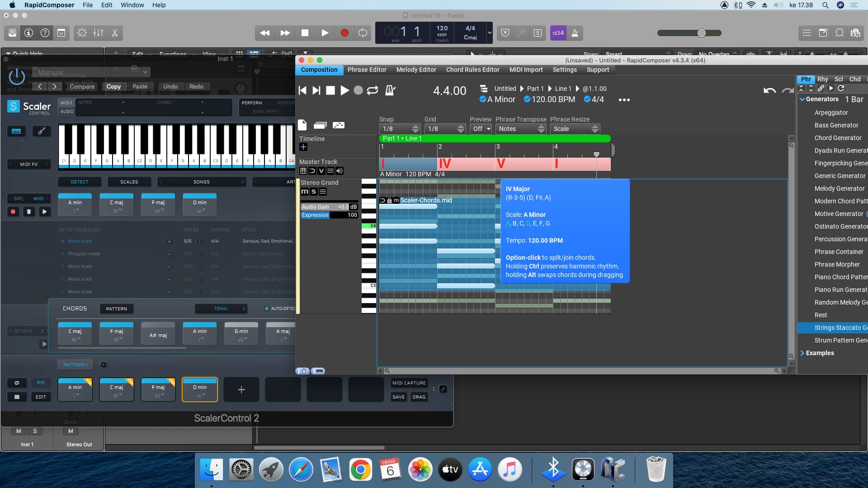Switch to the Melody Editor tab
The height and width of the screenshot is (488, 868).
(x=416, y=70)
